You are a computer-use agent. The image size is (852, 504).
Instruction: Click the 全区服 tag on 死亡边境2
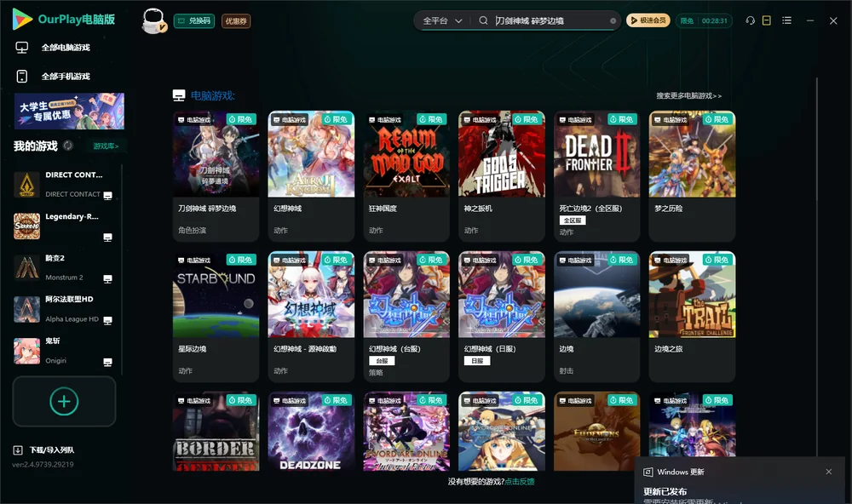(573, 220)
